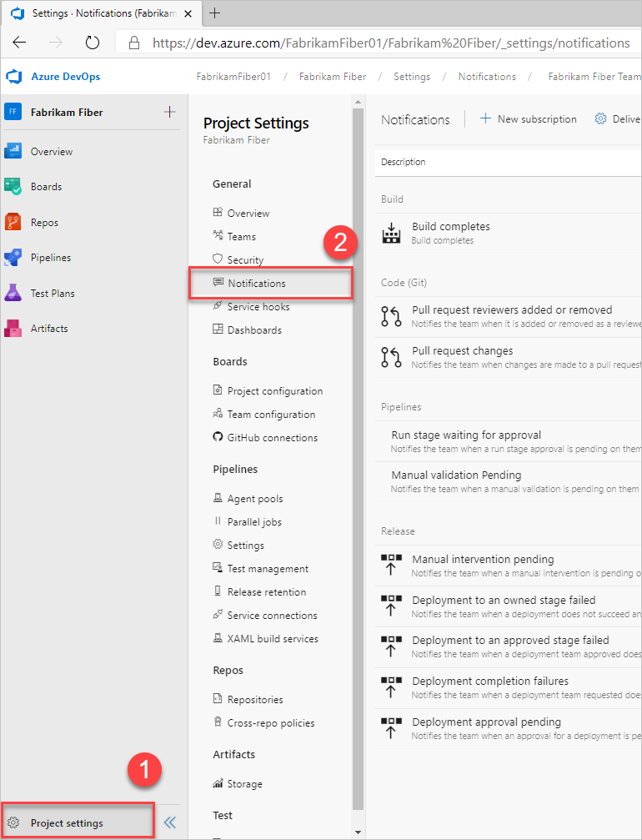The image size is (642, 840).
Task: Open GitHub connections under Boards
Action: tap(272, 438)
